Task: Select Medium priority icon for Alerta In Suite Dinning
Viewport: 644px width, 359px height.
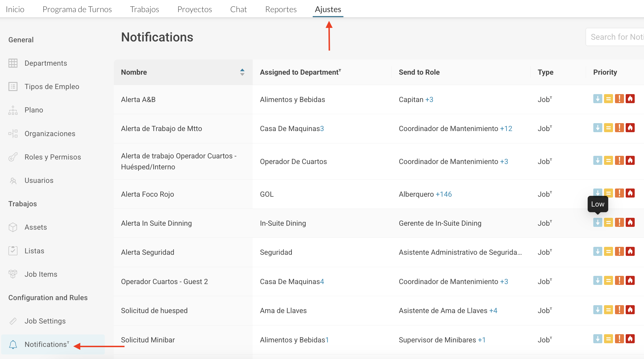Action: coord(609,223)
